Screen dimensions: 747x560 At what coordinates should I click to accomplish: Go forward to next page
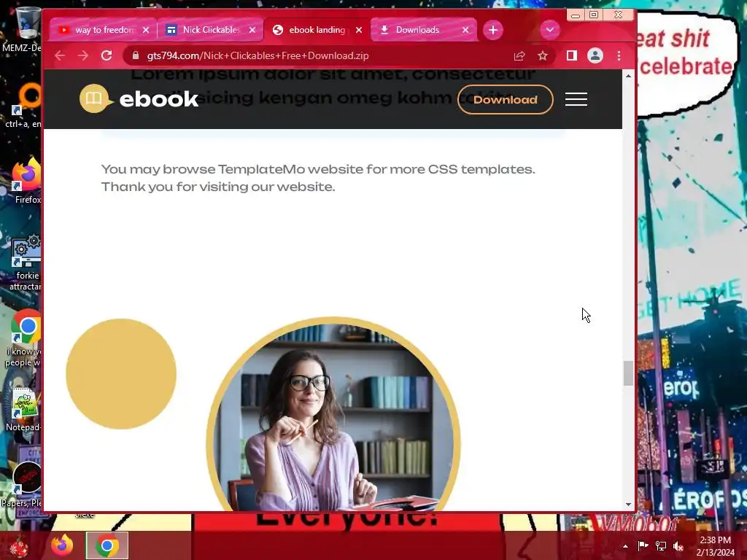click(83, 55)
